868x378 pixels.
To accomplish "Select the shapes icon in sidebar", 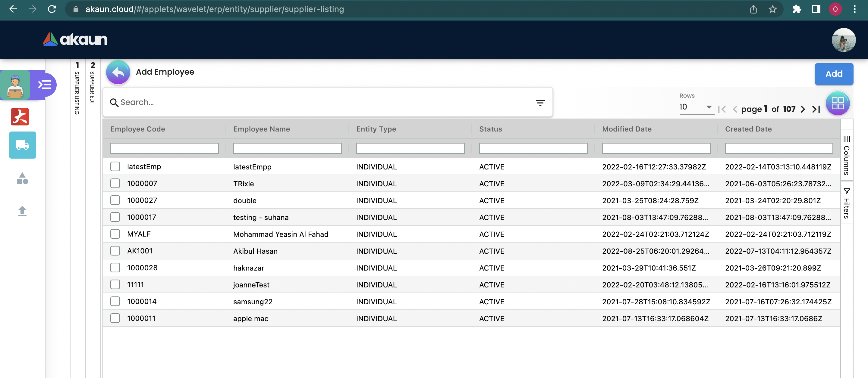I will pos(22,178).
